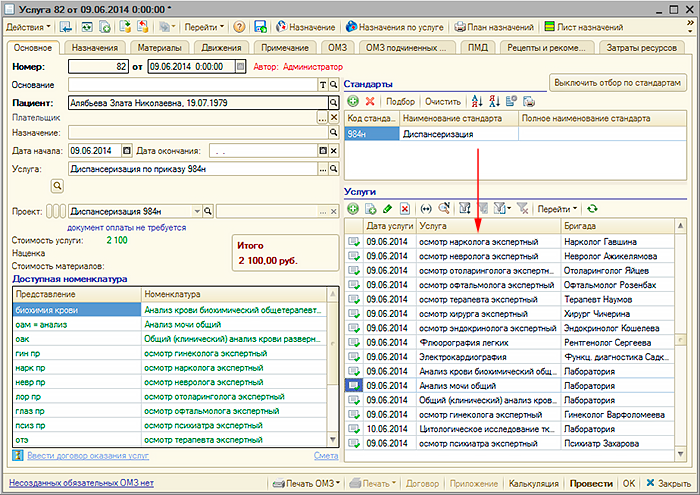Click the help question mark icon
The height and width of the screenshot is (495, 700).
coord(239,26)
